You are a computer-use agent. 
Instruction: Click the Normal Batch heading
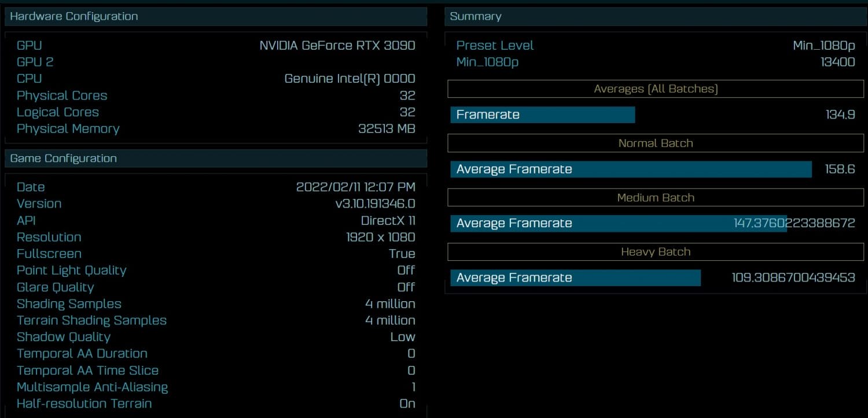point(655,143)
